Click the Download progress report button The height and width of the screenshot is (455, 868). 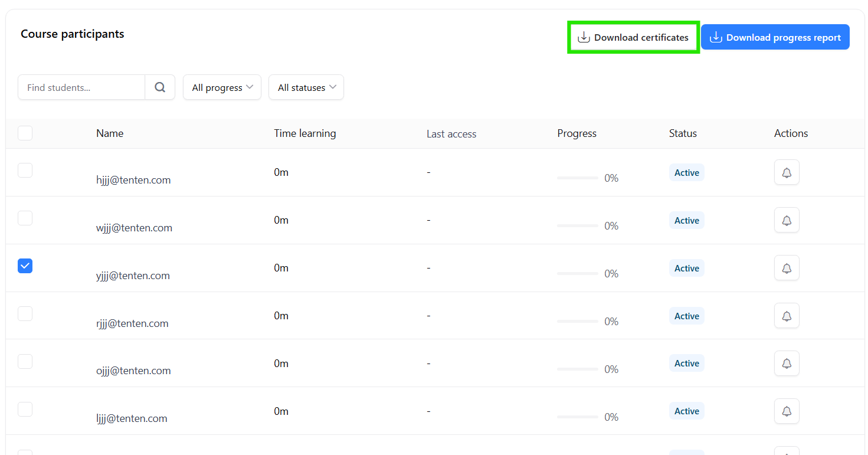click(x=775, y=37)
